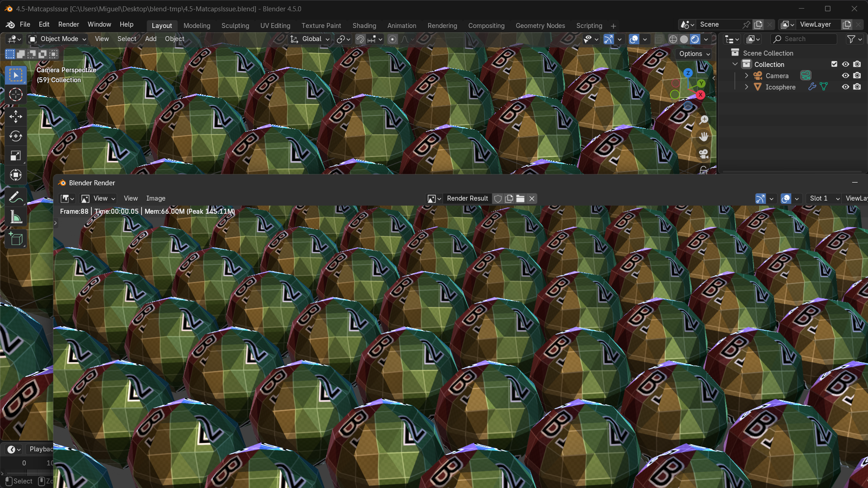Select the Move tool
868x488 pixels.
pos(16,117)
